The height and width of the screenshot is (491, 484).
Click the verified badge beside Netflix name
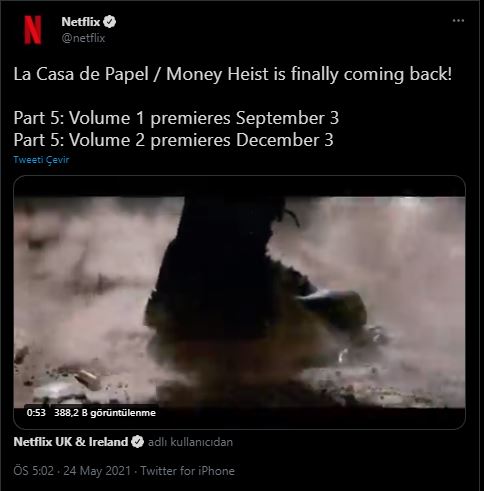tap(110, 22)
